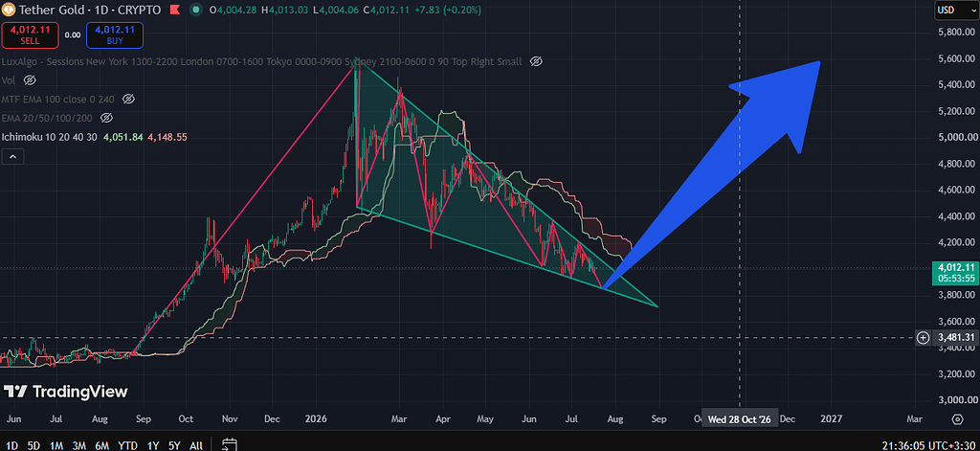Toggle visibility of LuxAlgo Sessions indicator
Viewport: 980px width, 451px height.
pos(536,61)
